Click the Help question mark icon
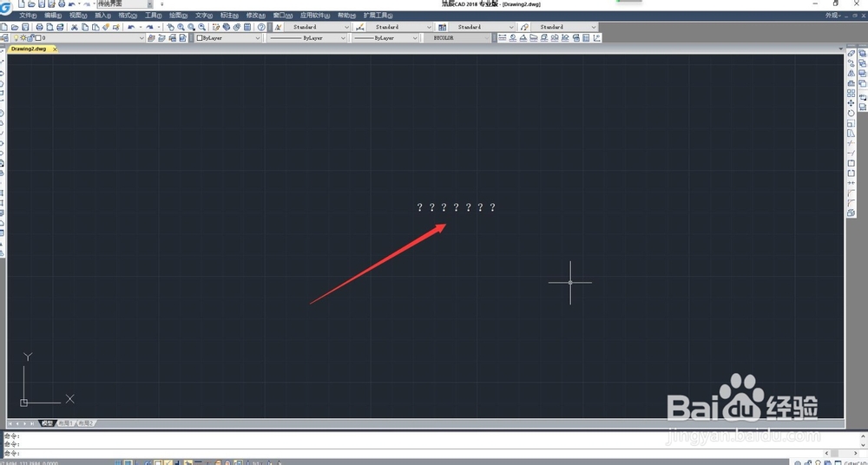Viewport: 868px width, 465px height. (261, 27)
